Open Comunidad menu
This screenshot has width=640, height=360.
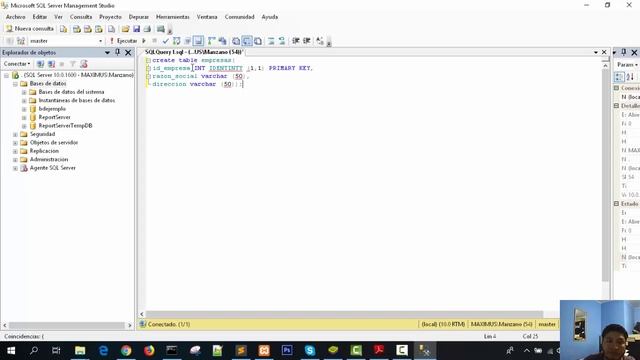point(240,17)
